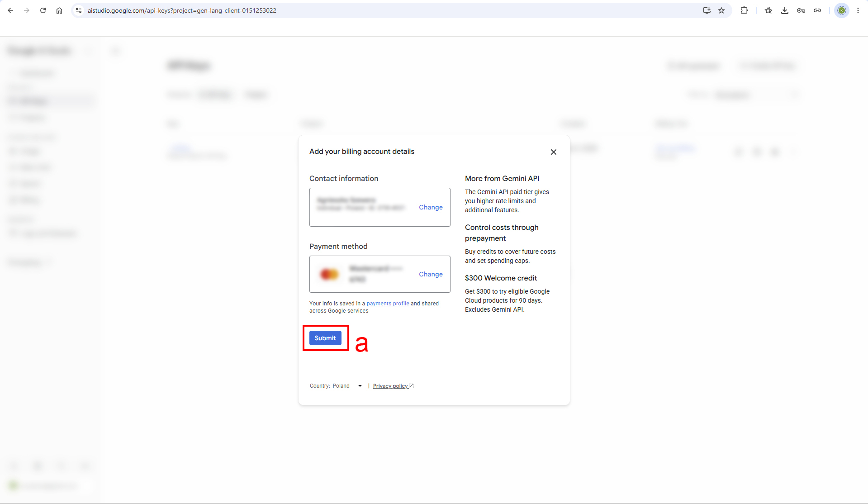Open the browser extensions puzzle icon

744,10
